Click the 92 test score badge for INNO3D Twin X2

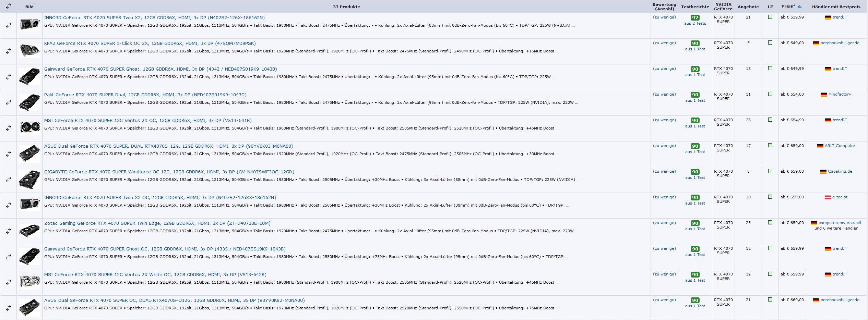tap(695, 17)
